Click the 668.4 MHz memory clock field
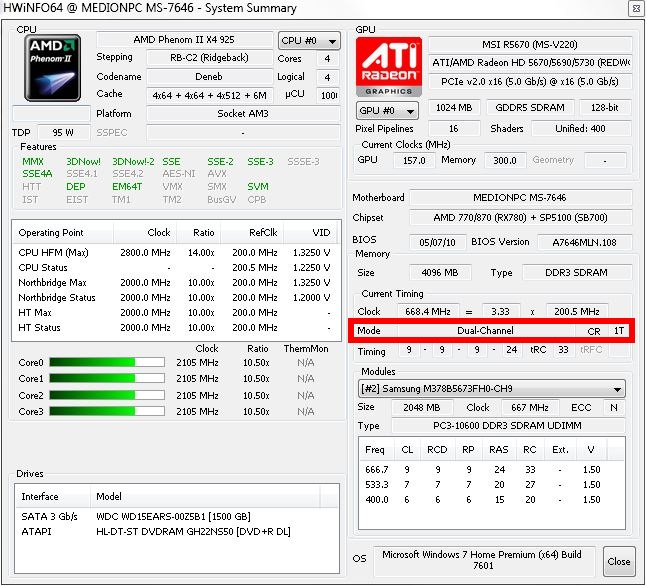The image size is (646, 586). click(428, 311)
